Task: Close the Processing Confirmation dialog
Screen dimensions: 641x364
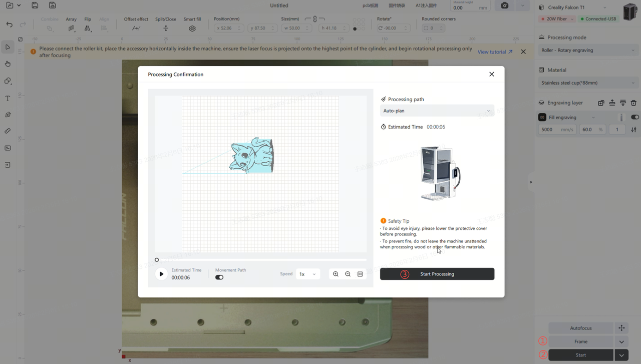Action: click(491, 74)
